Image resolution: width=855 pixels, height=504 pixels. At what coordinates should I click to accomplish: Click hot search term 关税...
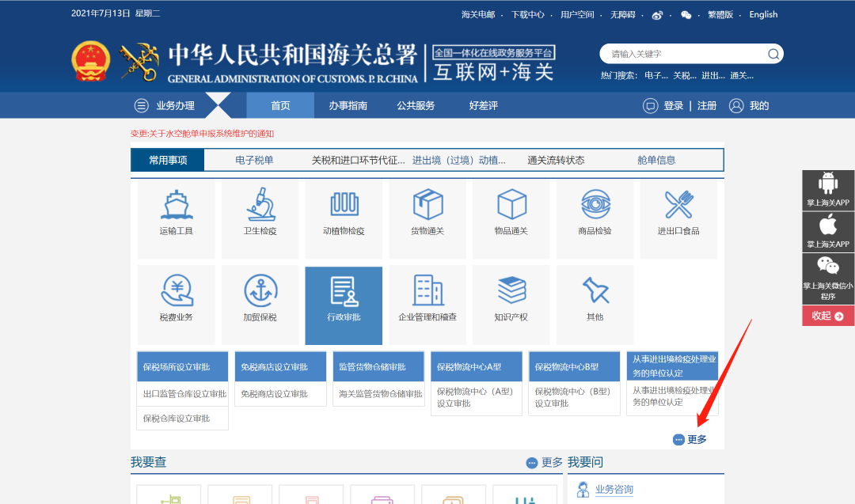pos(684,76)
